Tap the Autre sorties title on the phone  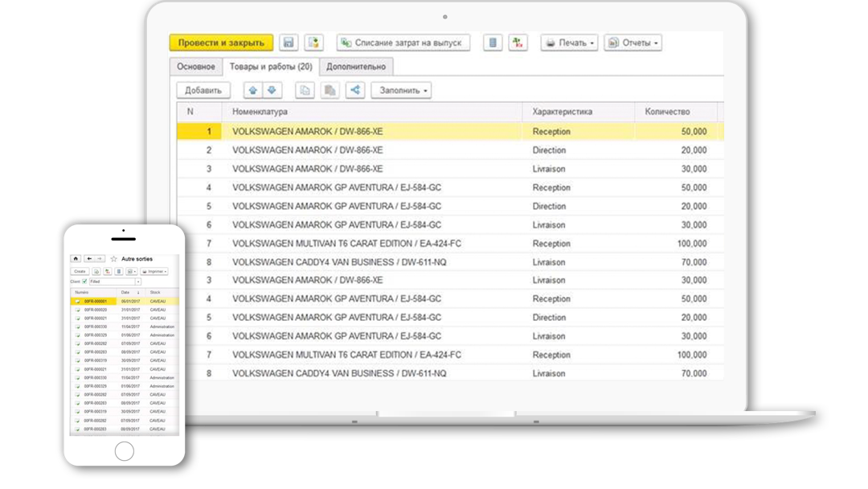137,259
